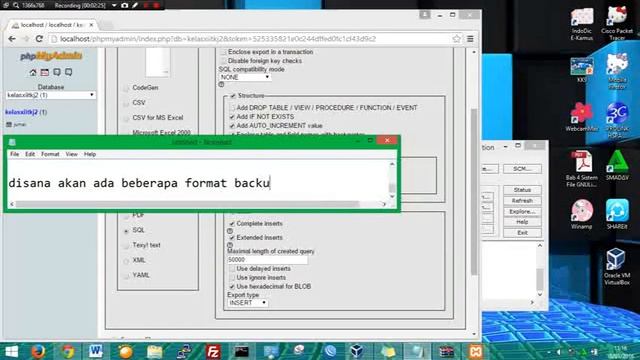Click Exit button in XAMPP window
Viewport: 640px width, 360px height.
[522, 233]
